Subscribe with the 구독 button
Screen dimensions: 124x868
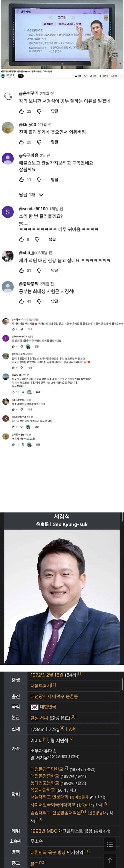20,76
